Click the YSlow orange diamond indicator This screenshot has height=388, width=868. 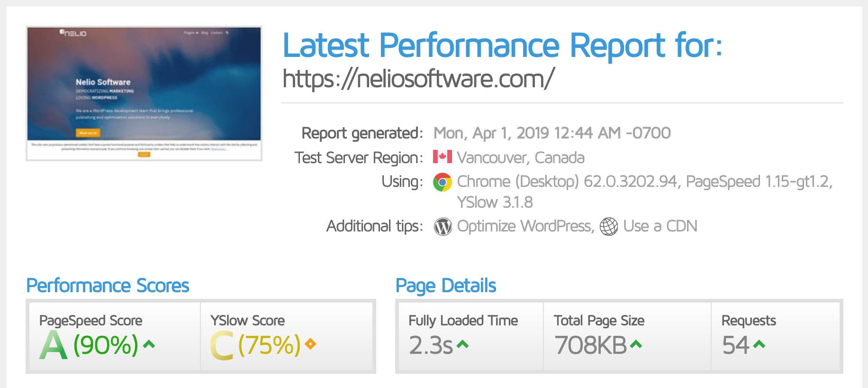click(x=310, y=344)
